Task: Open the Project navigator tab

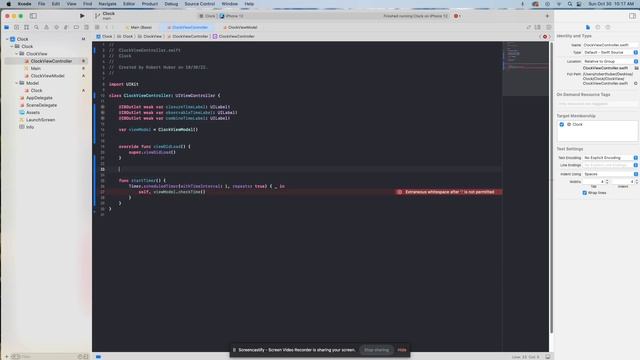Action: coord(7,27)
